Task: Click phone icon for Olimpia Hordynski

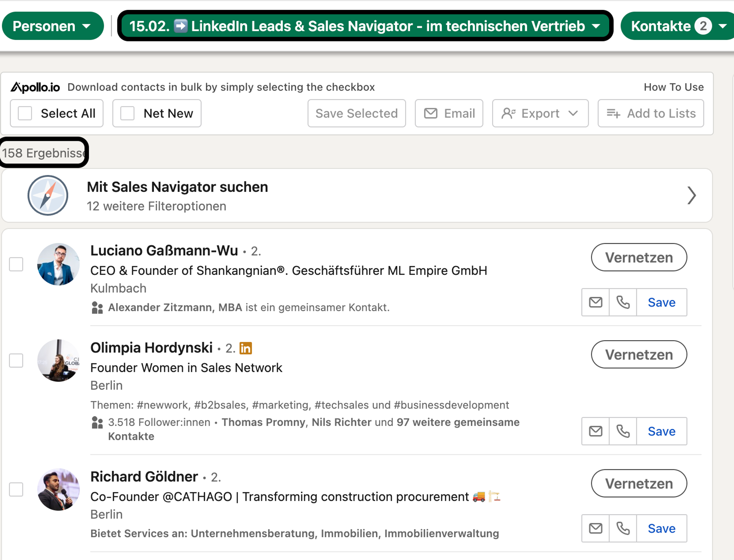Action: point(623,431)
